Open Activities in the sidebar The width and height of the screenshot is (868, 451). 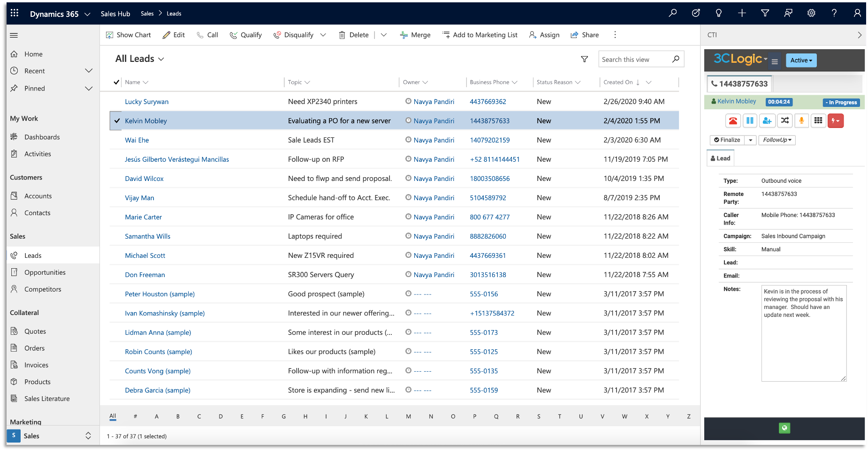coord(38,154)
